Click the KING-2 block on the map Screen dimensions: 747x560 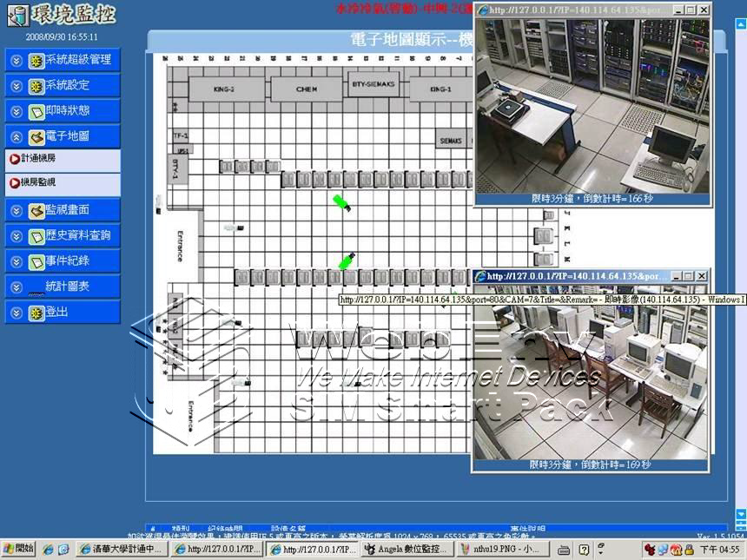pos(227,89)
